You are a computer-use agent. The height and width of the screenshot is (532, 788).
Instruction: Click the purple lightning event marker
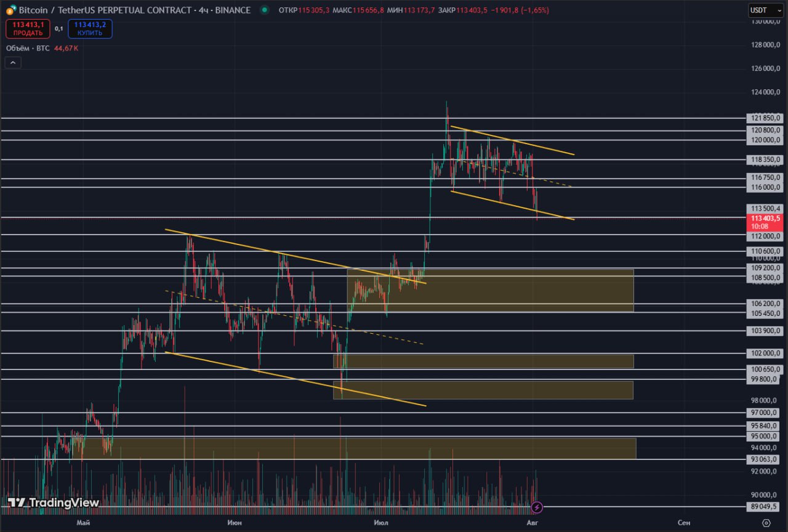(537, 507)
